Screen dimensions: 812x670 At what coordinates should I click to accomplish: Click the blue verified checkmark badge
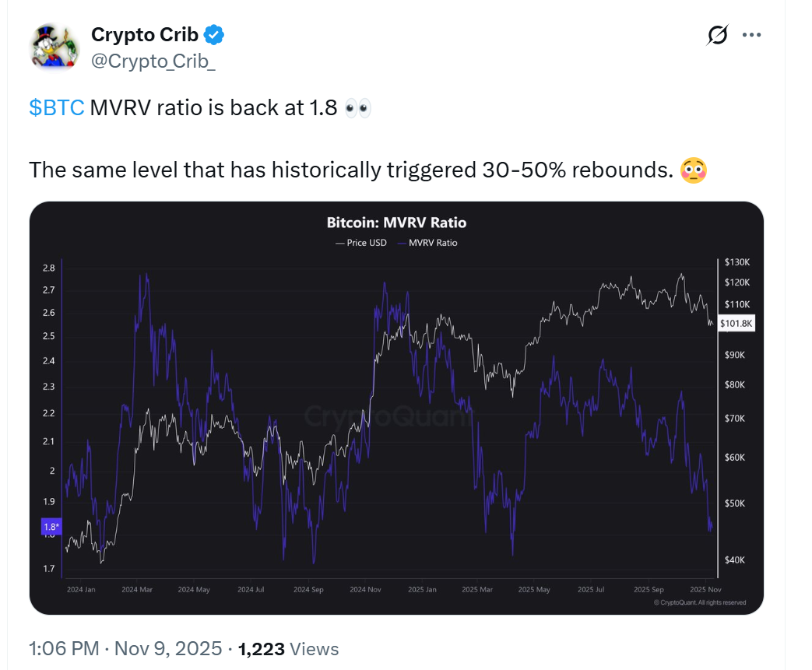coord(212,34)
